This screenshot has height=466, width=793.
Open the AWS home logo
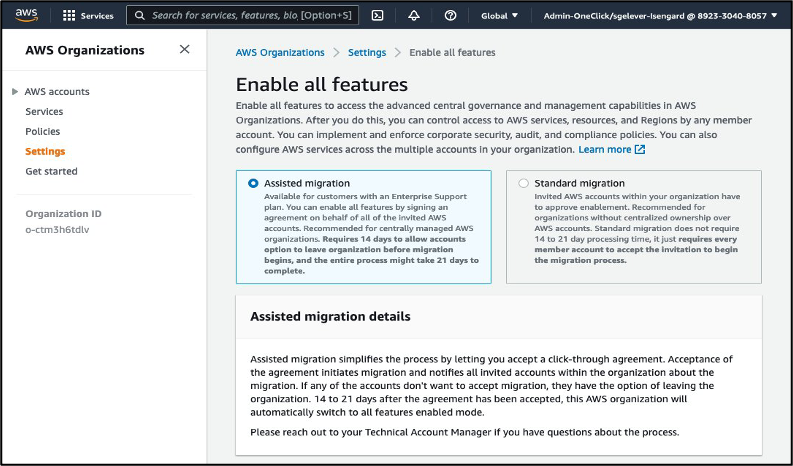coord(26,15)
